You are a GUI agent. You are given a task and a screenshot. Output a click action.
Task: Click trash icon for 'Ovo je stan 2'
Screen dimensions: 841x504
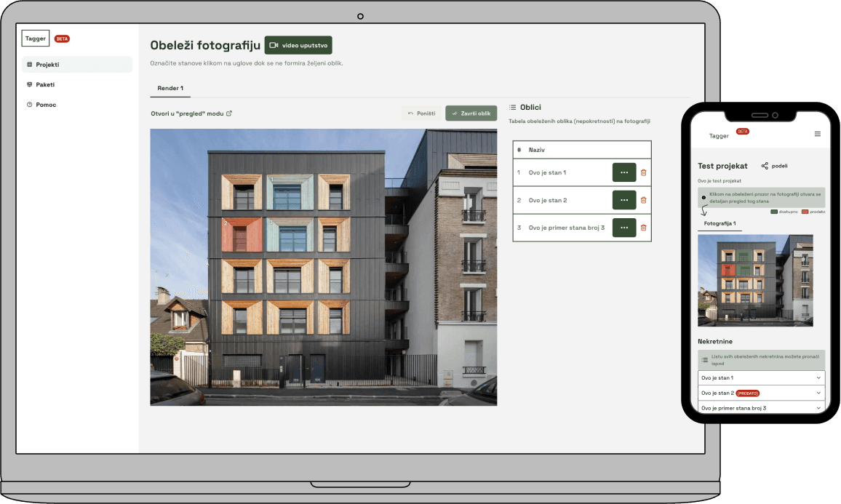pos(643,200)
